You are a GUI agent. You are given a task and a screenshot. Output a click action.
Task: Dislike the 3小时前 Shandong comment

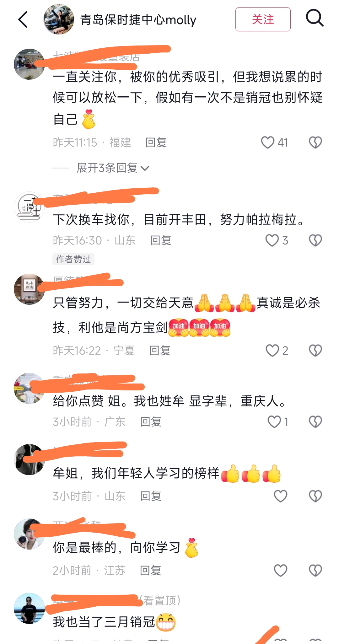(315, 496)
